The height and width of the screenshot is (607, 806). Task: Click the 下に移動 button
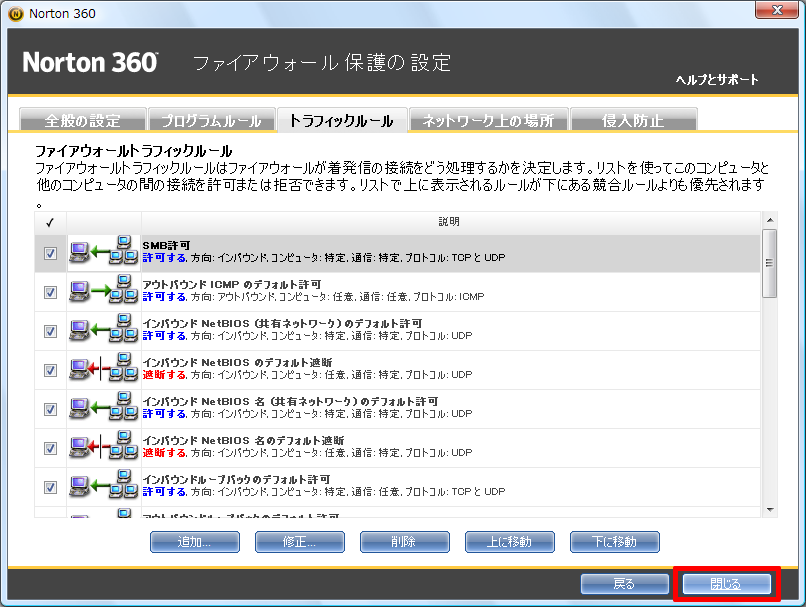tap(615, 542)
